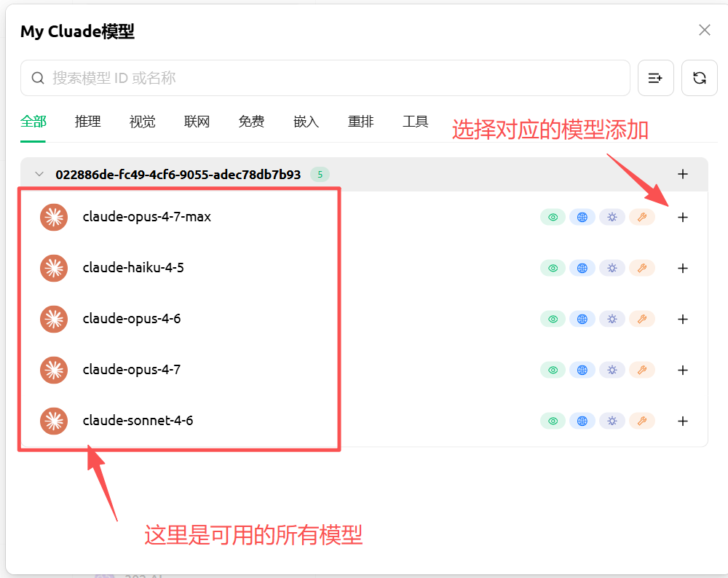The width and height of the screenshot is (728, 578).
Task: Add the claude-opus-4-7-max model
Action: [x=683, y=217]
